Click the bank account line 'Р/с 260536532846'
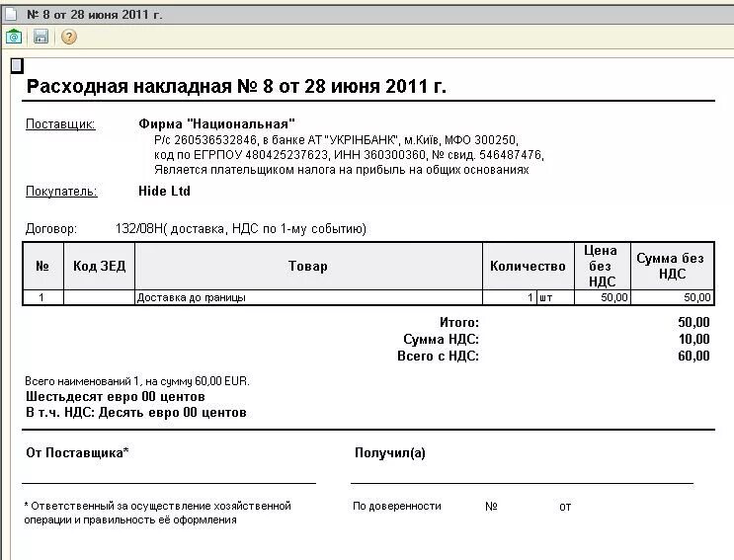Screen dimensions: 734x560 (336, 140)
